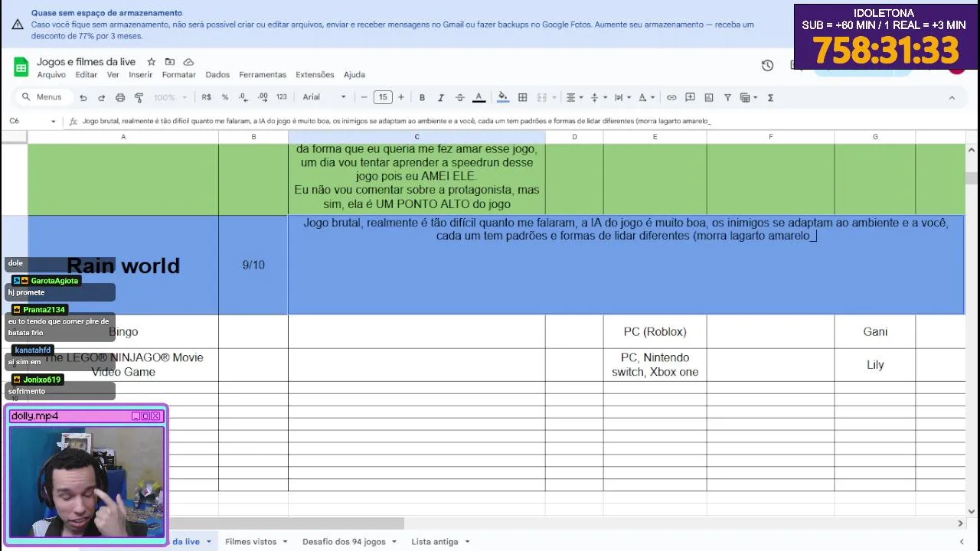Toggle bold formatting
980x551 pixels.
[422, 97]
